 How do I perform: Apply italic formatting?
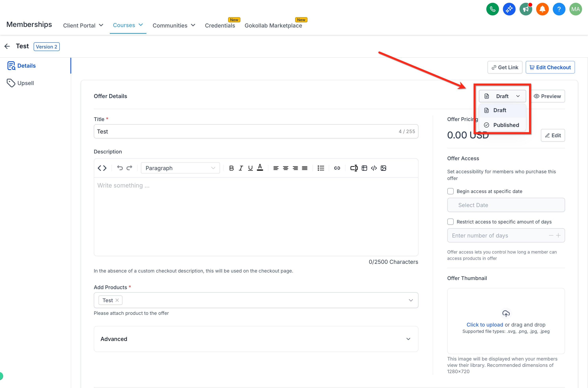[241, 168]
